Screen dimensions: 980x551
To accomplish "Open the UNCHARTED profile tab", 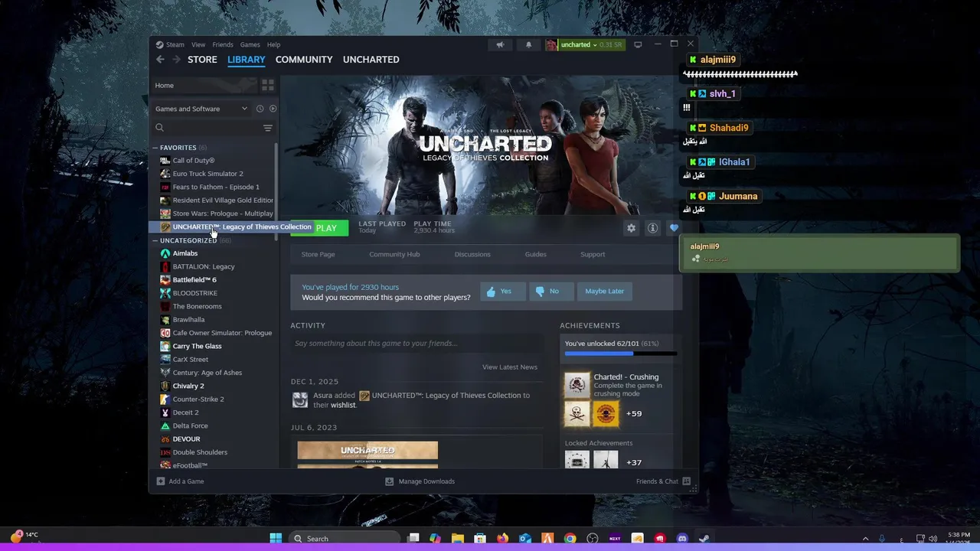I will [371, 60].
